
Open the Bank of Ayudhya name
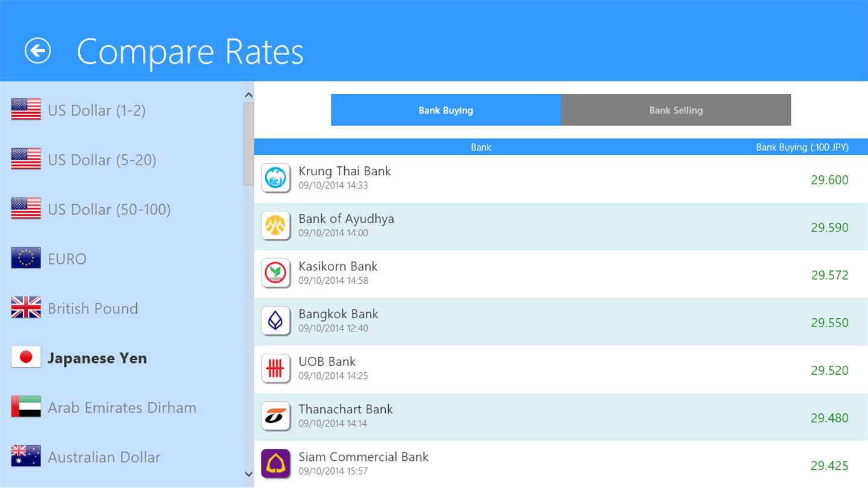pos(346,219)
